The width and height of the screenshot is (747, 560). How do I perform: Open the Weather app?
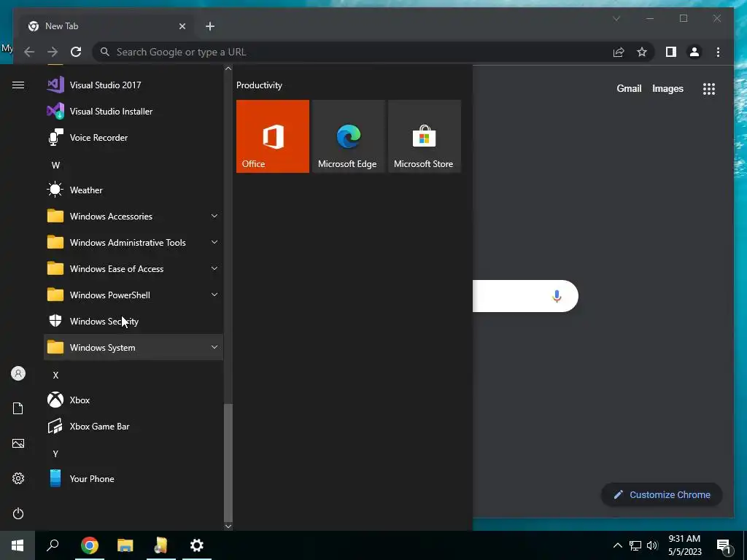(x=133, y=190)
